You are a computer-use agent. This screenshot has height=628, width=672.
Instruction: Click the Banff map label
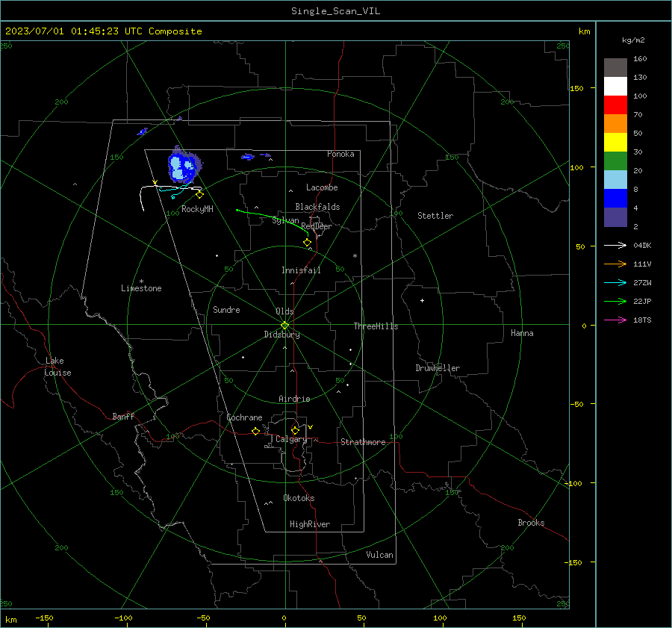(123, 417)
